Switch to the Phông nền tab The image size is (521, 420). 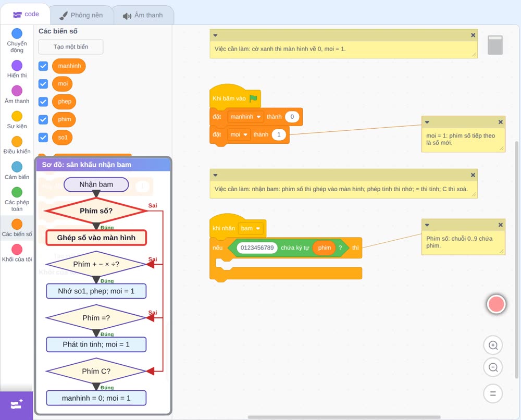pos(81,15)
